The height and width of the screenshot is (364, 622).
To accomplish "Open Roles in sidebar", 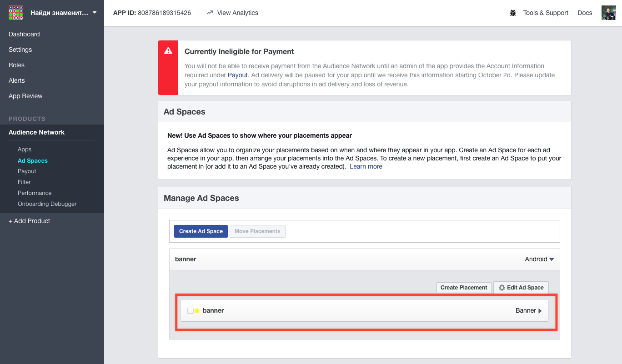I will tap(16, 65).
